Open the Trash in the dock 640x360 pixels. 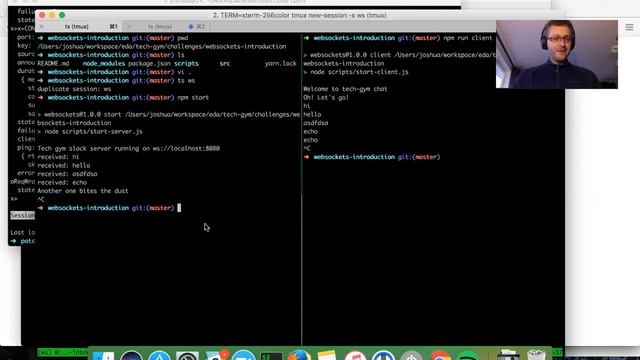point(536,355)
